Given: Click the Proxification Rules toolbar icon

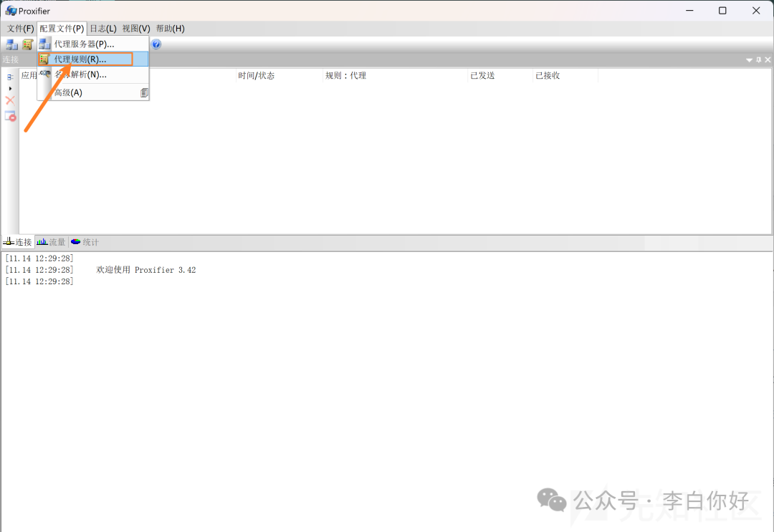Looking at the screenshot, I should click(x=28, y=44).
